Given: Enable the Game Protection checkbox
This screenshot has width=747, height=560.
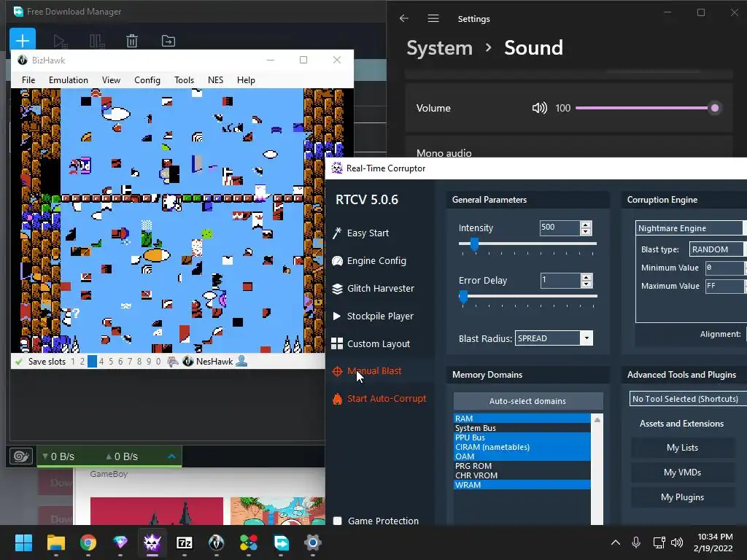Looking at the screenshot, I should [x=337, y=521].
